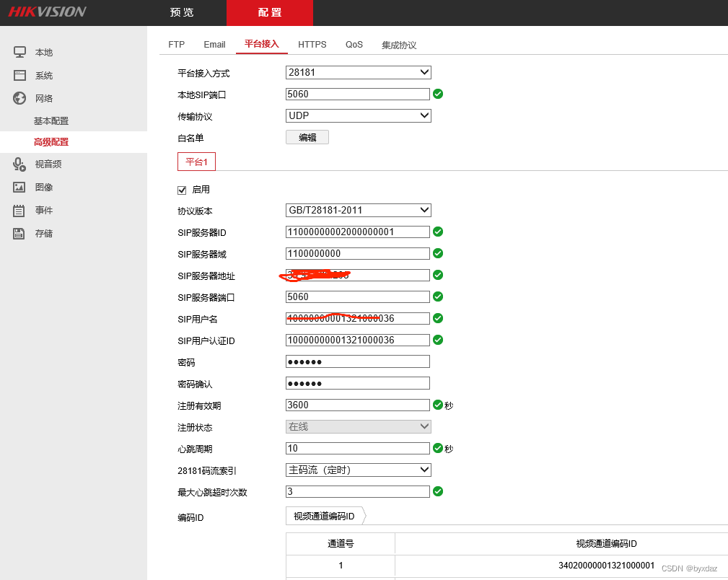Image resolution: width=728 pixels, height=580 pixels.
Task: Click the 通道号 column header
Action: coord(341,543)
